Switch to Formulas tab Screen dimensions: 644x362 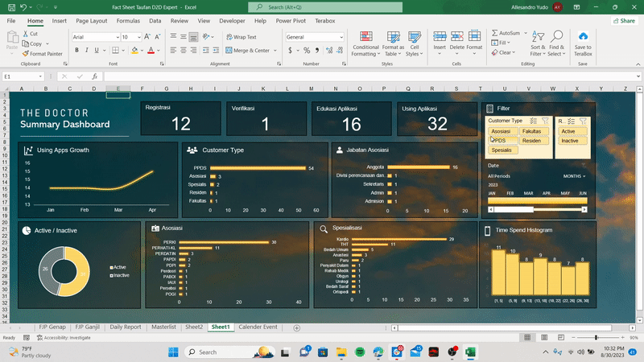click(x=128, y=21)
